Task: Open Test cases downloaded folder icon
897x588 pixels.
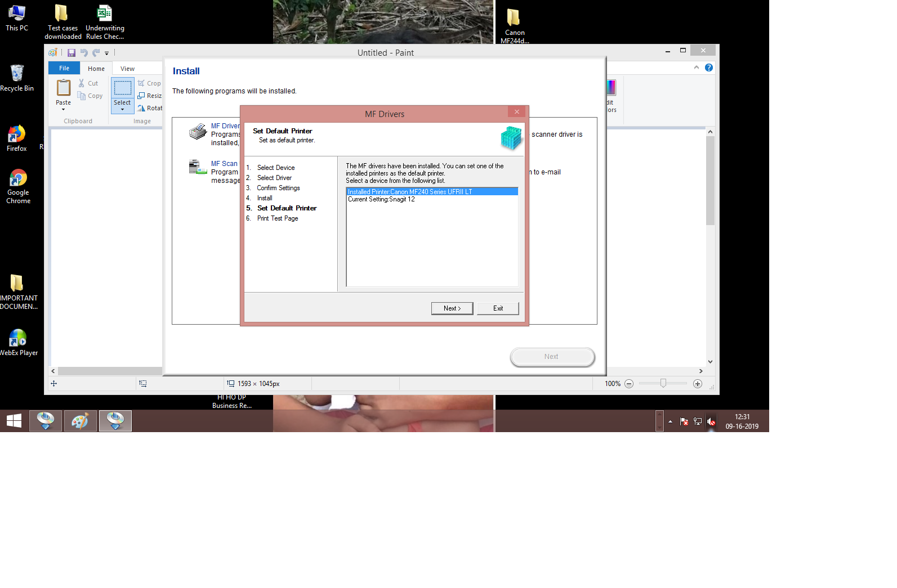Action: pyautogui.click(x=63, y=21)
